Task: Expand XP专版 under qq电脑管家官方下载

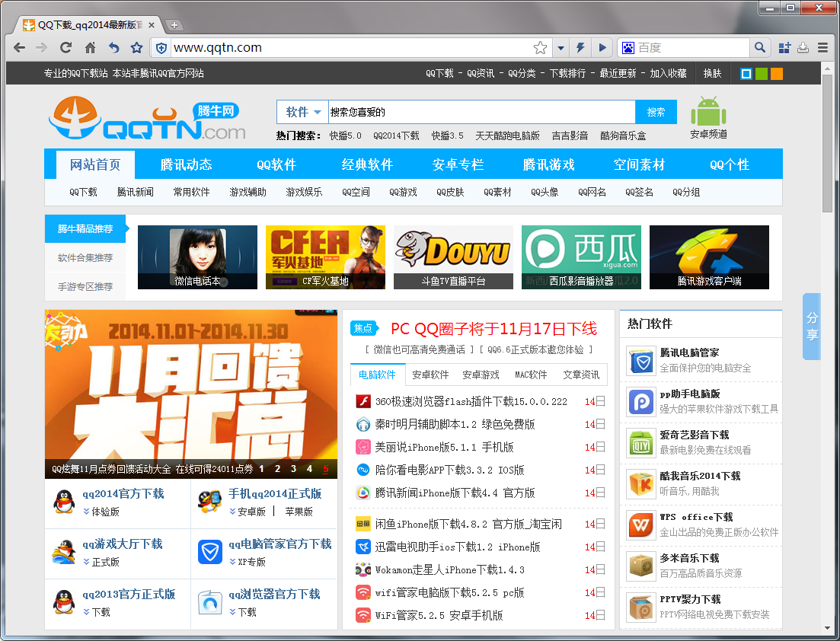Action: point(248,563)
